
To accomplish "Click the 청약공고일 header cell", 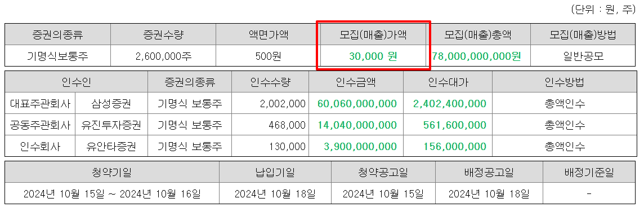I will [383, 173].
